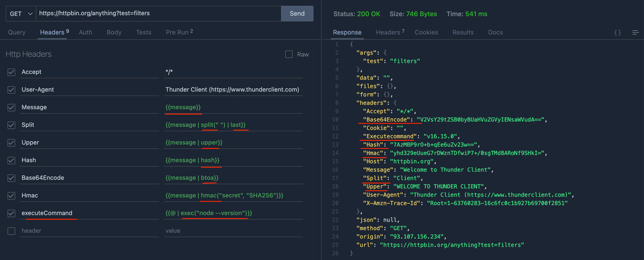This screenshot has width=644, height=260.
Task: Click the request URL field
Action: coord(158,14)
